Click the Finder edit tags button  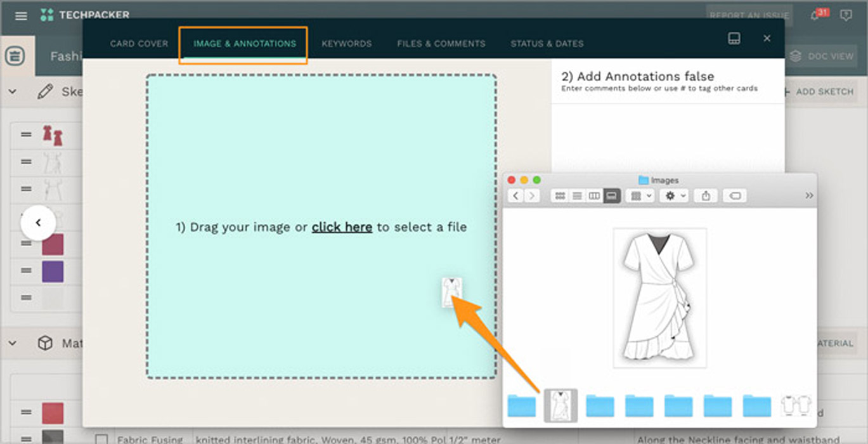coord(735,196)
